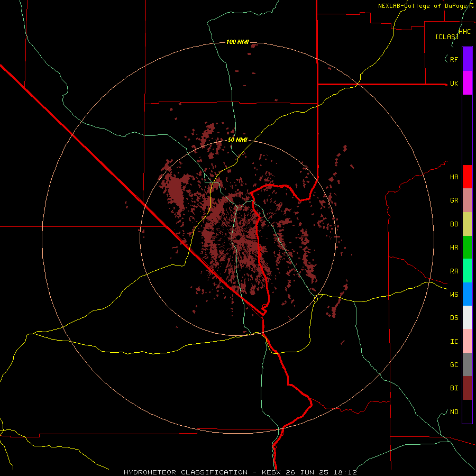Choose the light pink IC swatch
476x476 pixels.
point(467,341)
